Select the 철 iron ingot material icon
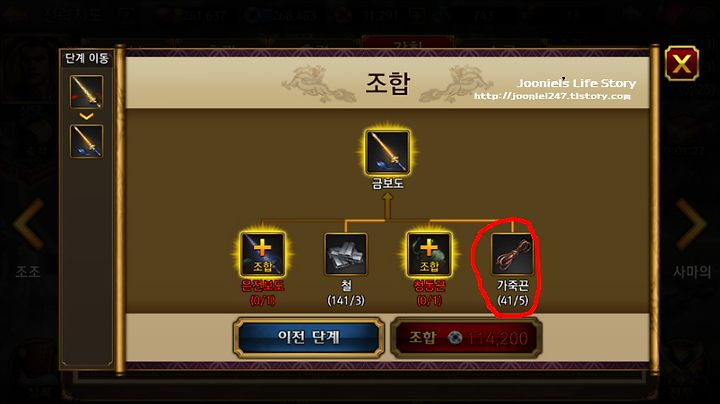The height and width of the screenshot is (404, 720). [346, 254]
